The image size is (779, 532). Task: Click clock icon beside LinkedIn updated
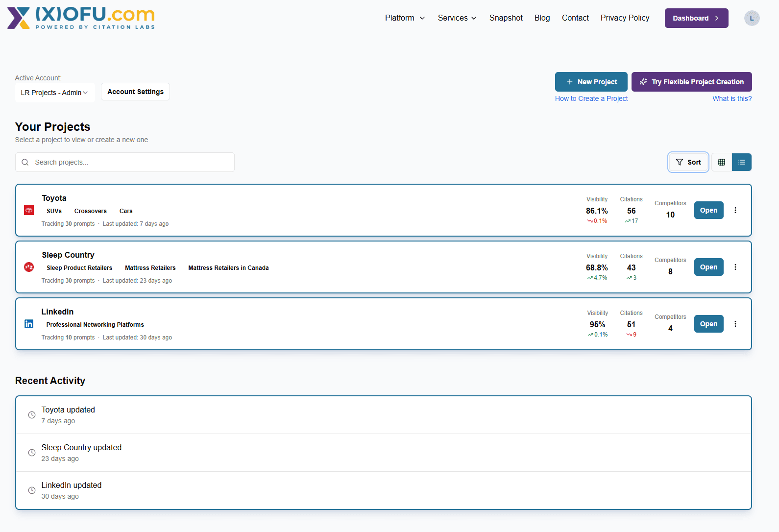point(32,490)
